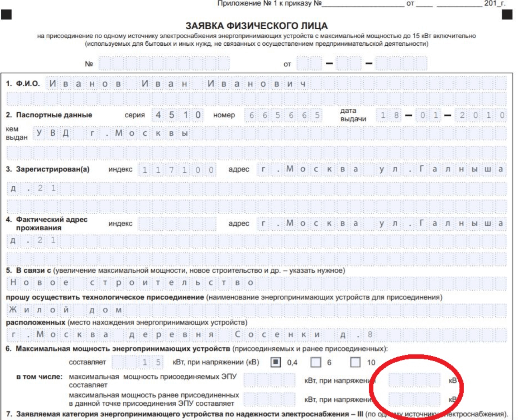Click the '7. Заявляемая категория' line
Image resolution: width=518 pixels, height=420 pixels.
257,414
